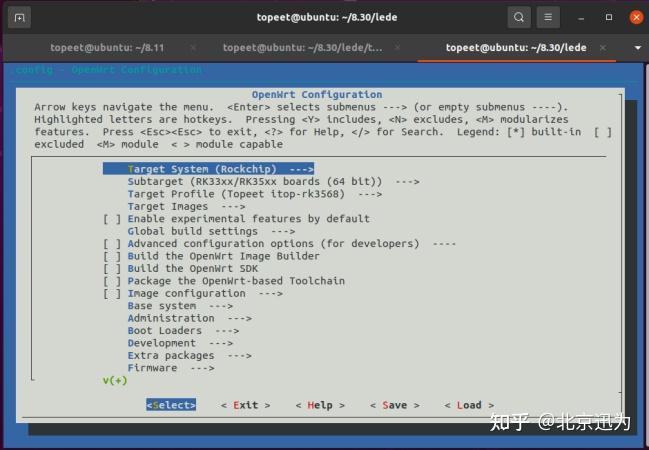Click the <Select> button
The height and width of the screenshot is (450, 649).
pyautogui.click(x=171, y=405)
